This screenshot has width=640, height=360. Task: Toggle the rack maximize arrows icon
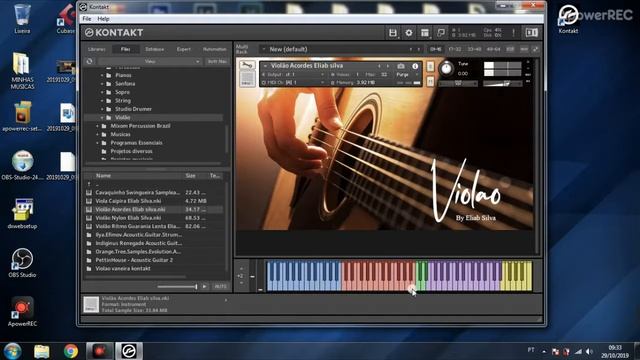(535, 49)
